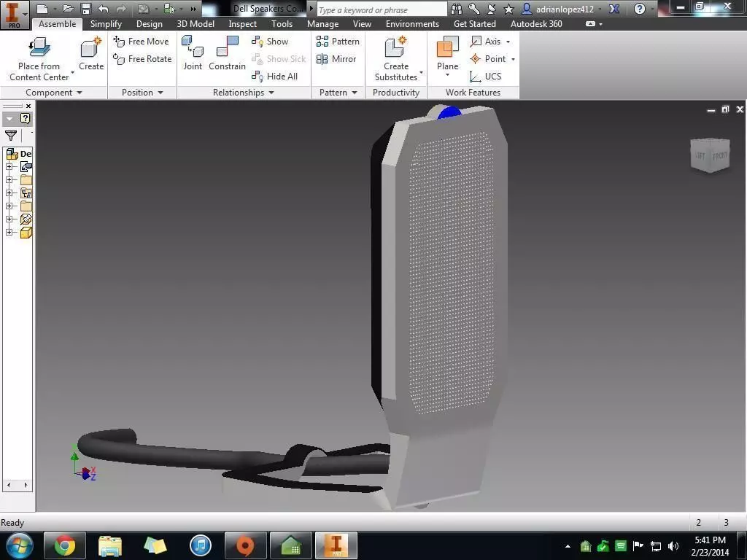Click the satellite communication center icon
Screen dimensions: 747x560
[491, 9]
